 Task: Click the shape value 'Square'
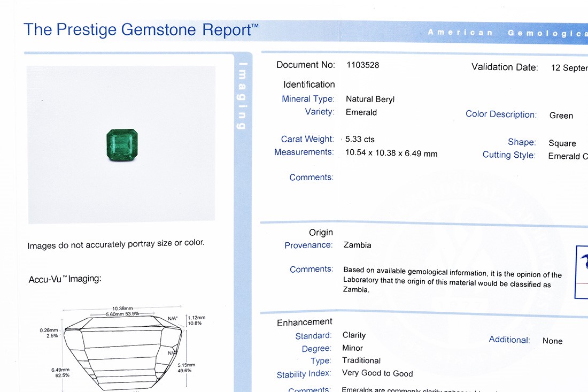(562, 143)
